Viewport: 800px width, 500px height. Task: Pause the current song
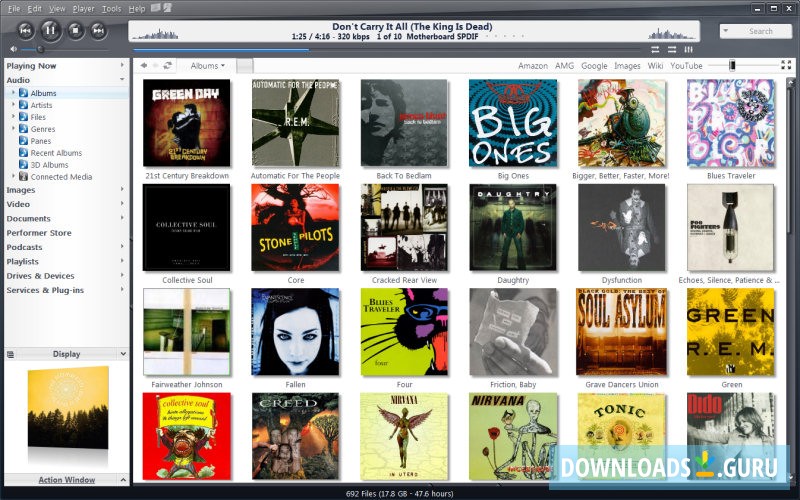click(51, 31)
